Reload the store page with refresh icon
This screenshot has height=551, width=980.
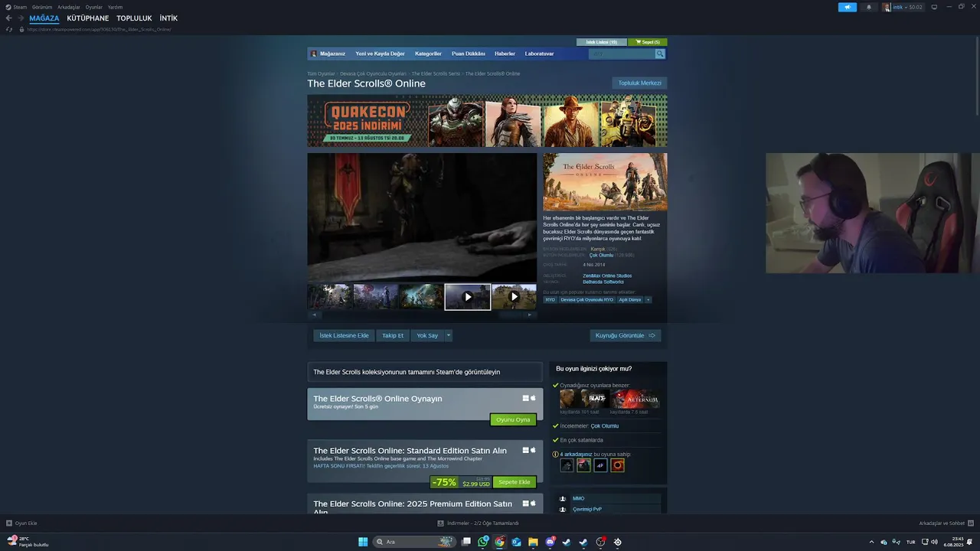pos(9,29)
